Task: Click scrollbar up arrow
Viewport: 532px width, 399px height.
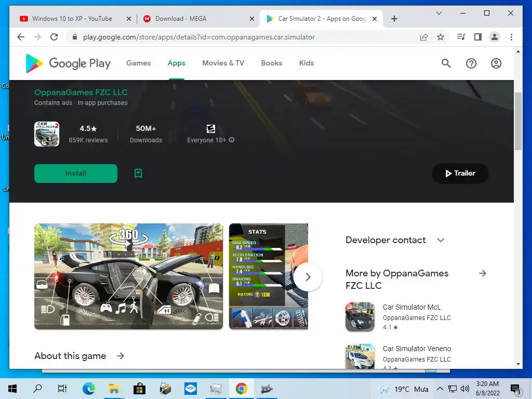Action: 518,51
